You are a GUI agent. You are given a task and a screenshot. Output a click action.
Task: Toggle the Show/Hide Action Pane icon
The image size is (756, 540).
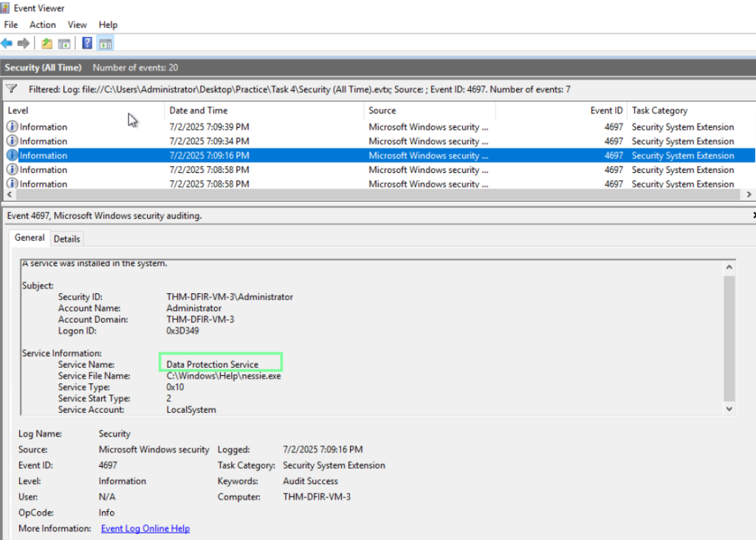coord(106,44)
